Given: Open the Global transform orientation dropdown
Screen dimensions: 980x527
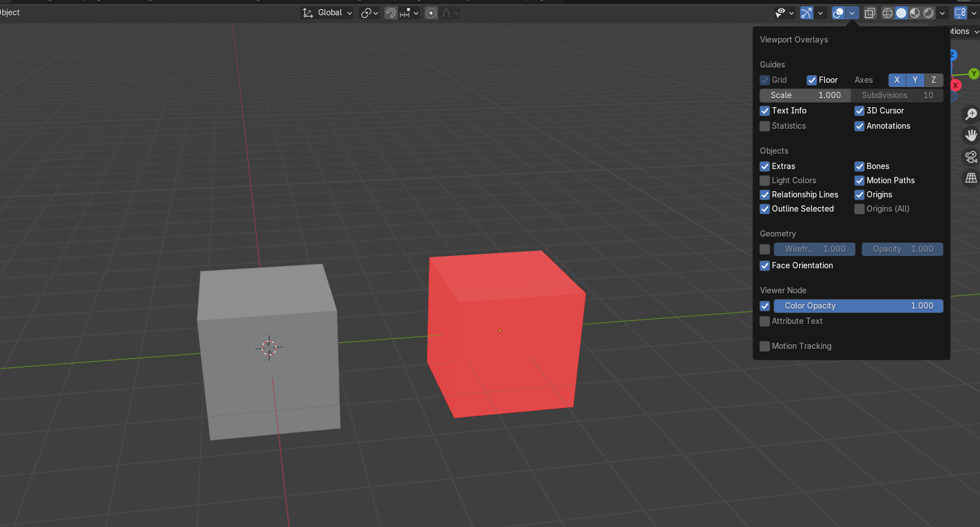Looking at the screenshot, I should coord(327,13).
